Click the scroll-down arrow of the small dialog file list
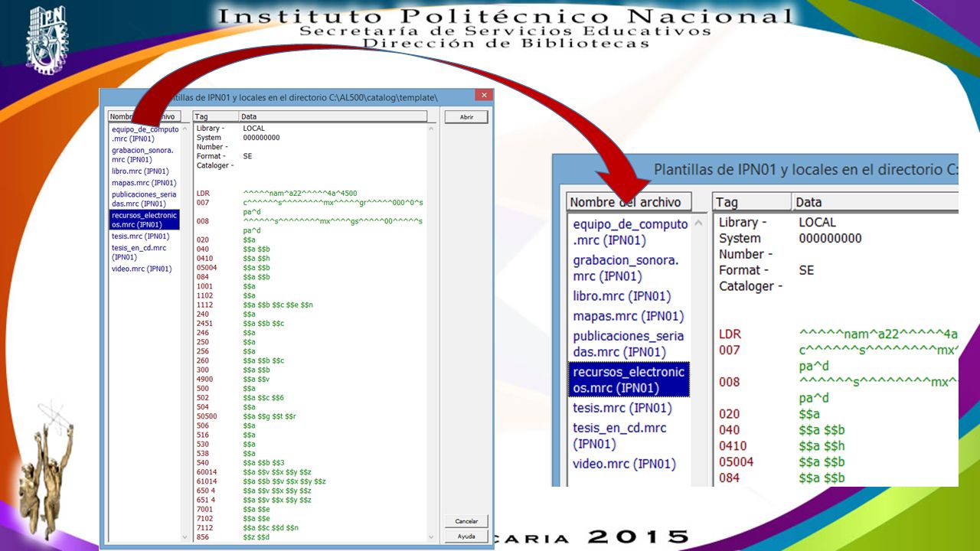The width and height of the screenshot is (980, 551). 184,537
